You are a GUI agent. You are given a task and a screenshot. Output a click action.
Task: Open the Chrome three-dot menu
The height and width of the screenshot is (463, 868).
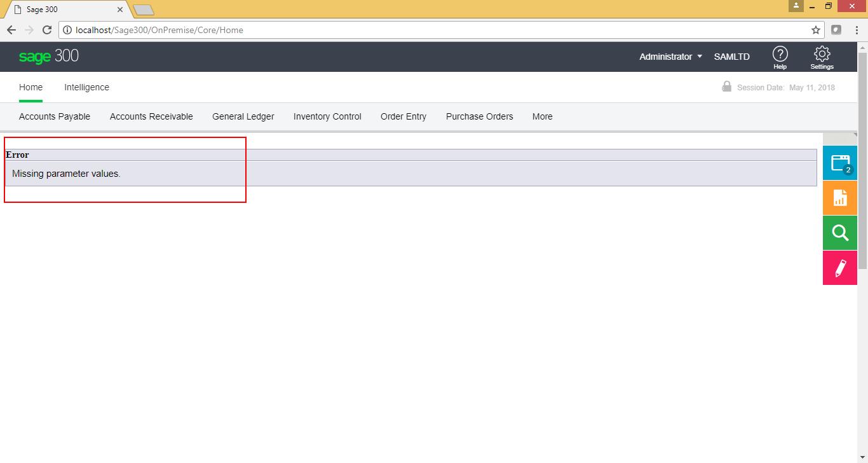[x=857, y=30]
